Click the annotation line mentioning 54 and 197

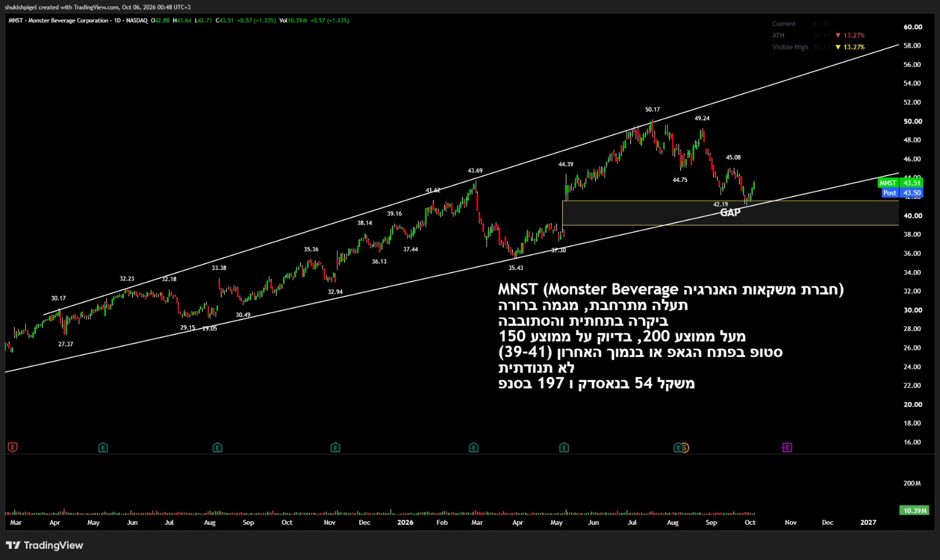click(596, 383)
